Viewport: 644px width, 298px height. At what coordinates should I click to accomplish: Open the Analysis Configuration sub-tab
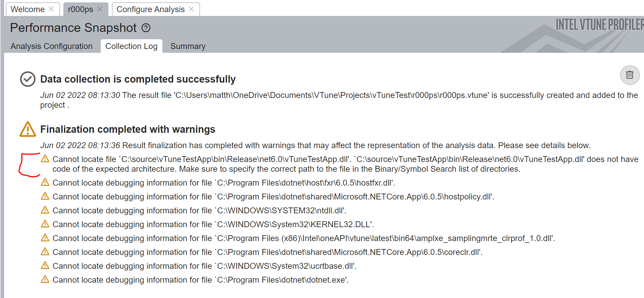52,46
